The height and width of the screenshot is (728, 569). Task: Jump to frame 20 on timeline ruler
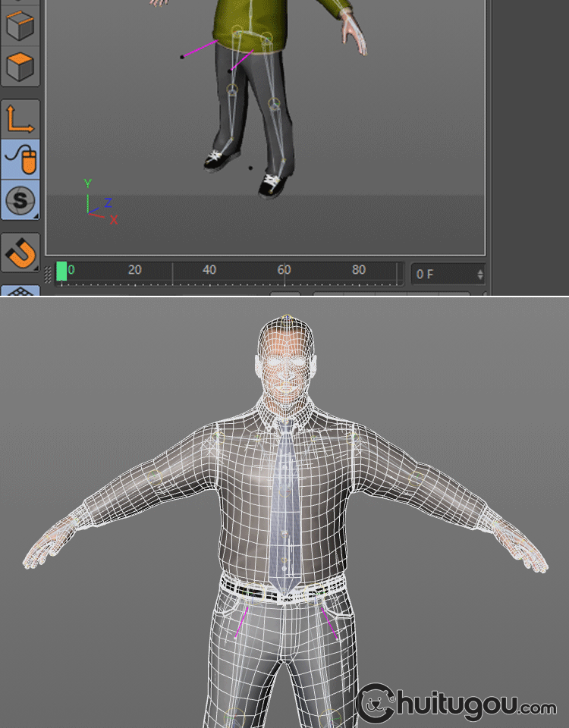(134, 271)
